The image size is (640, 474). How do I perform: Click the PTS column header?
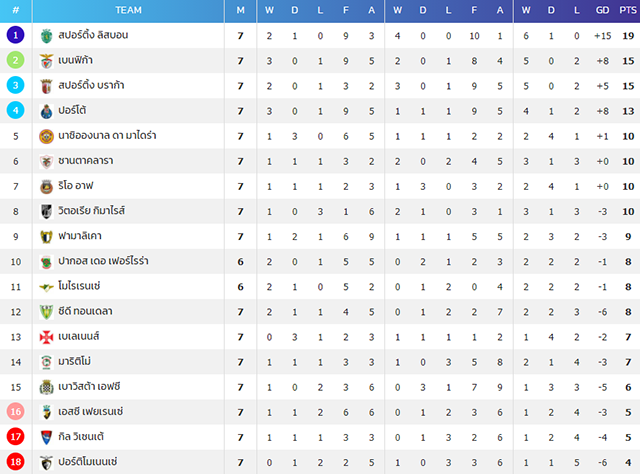(x=627, y=11)
